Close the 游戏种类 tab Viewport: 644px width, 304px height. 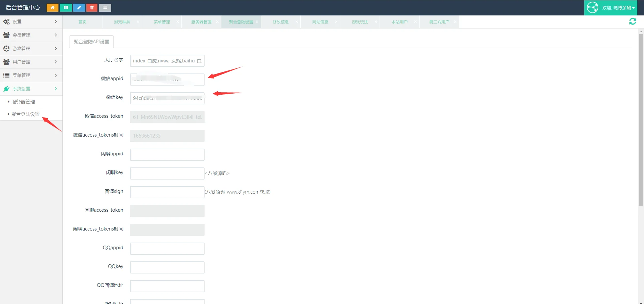[138, 22]
